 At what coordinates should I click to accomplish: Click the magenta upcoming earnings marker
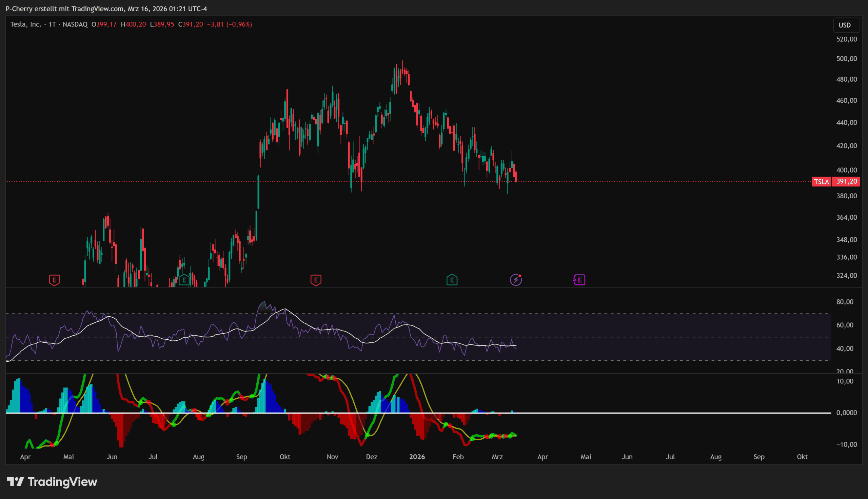click(579, 280)
